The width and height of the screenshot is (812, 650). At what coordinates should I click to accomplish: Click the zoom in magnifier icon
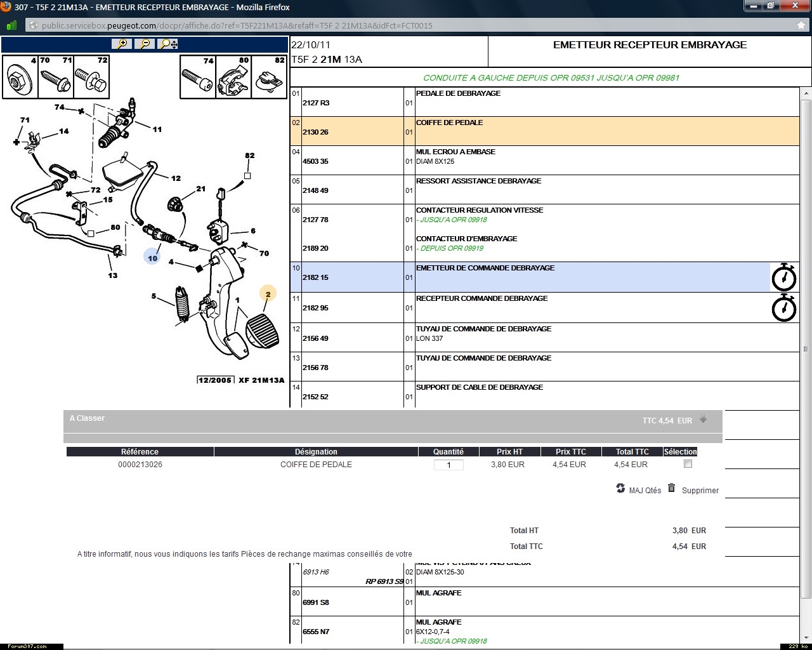pyautogui.click(x=121, y=44)
